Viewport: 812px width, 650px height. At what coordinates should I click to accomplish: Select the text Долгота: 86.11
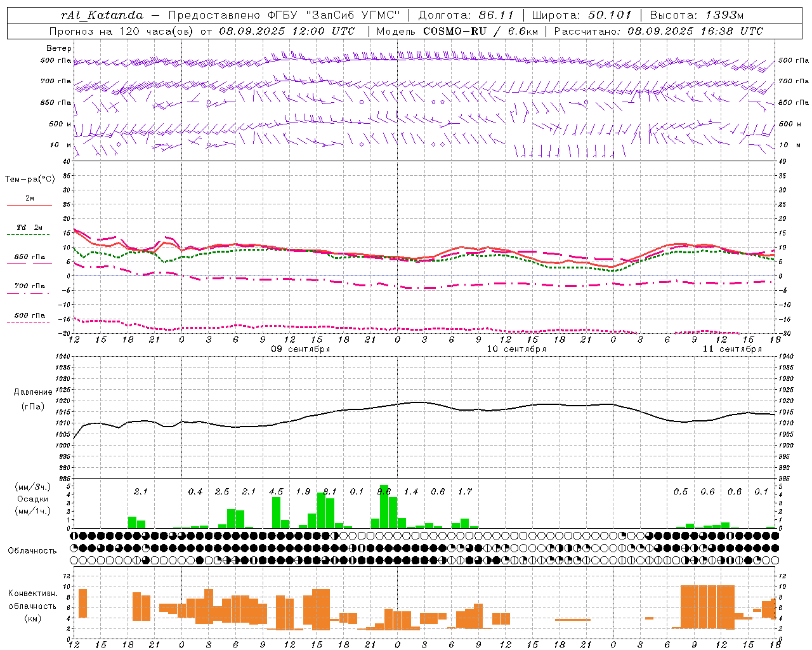click(x=466, y=15)
